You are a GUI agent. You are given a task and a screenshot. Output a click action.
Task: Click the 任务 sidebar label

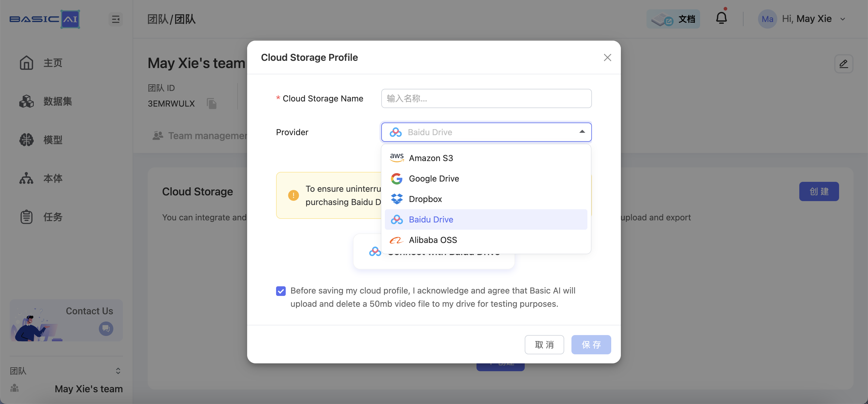tap(53, 217)
